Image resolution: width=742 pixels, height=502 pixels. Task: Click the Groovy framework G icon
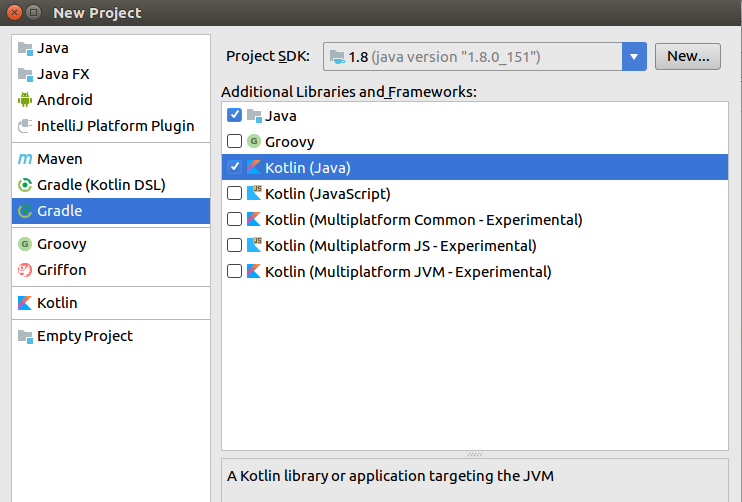coord(254,141)
